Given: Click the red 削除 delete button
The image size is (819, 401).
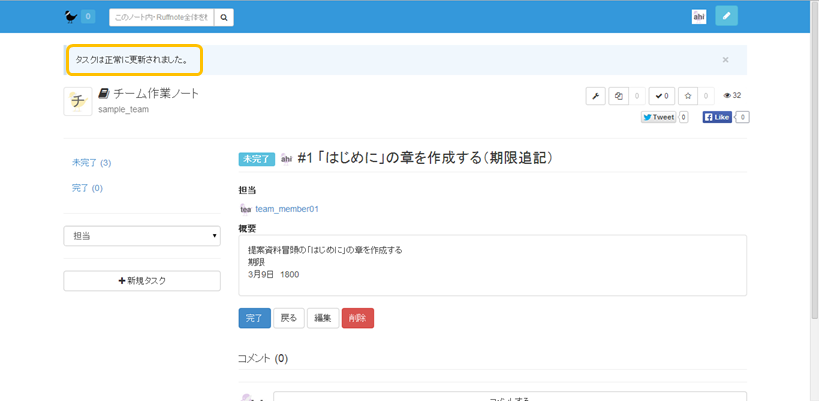Looking at the screenshot, I should 357,318.
